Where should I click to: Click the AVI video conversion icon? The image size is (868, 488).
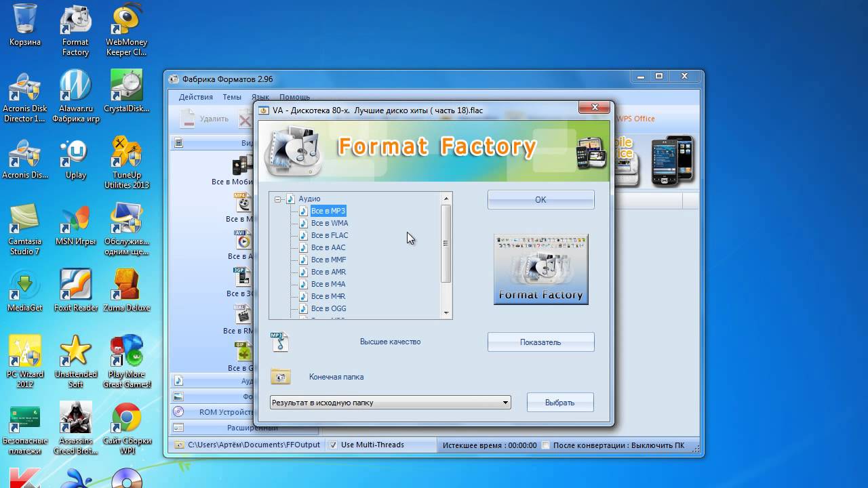pos(243,240)
